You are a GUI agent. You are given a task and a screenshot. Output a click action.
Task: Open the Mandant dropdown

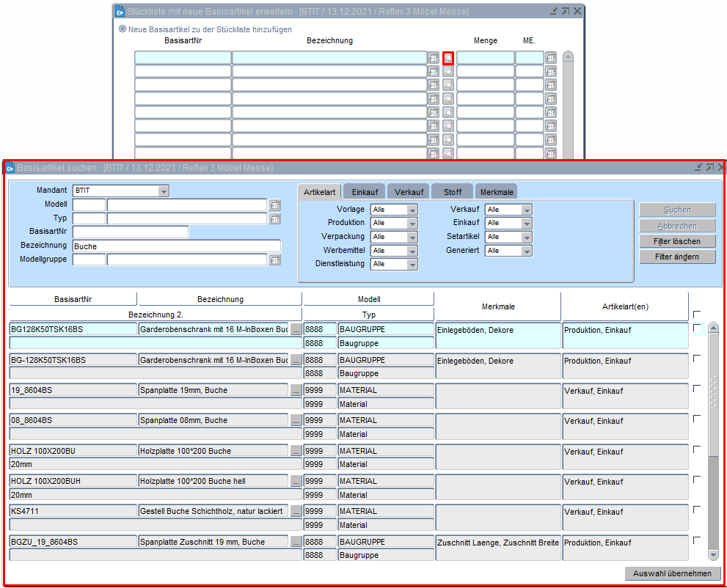point(164,191)
